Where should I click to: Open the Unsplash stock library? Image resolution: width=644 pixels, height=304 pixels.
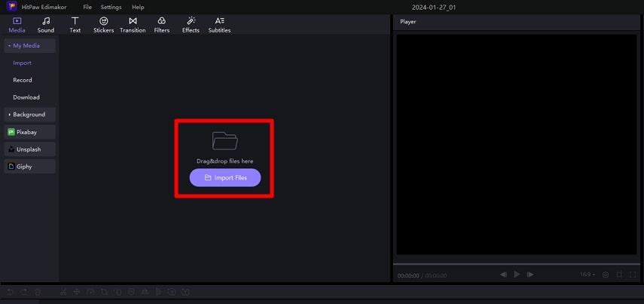click(x=30, y=149)
